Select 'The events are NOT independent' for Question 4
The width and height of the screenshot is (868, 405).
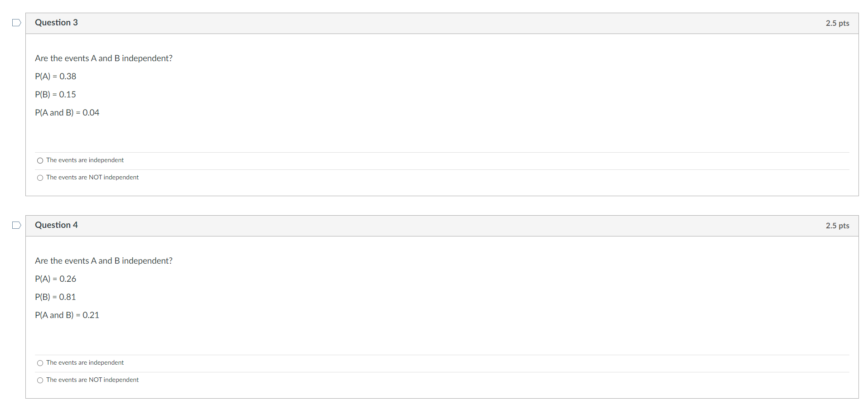coord(40,380)
